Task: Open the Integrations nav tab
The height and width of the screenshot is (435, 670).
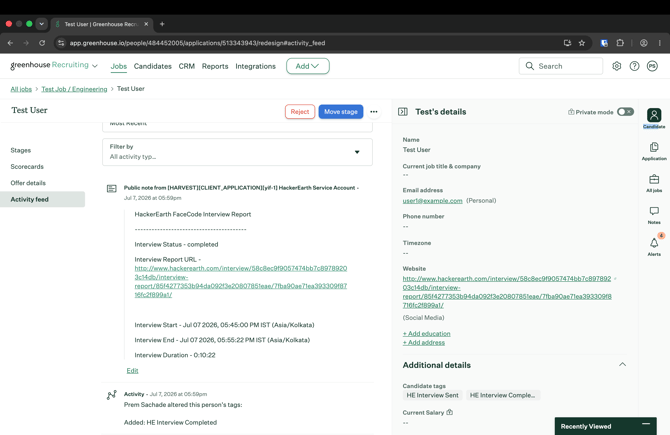Action: (256, 66)
